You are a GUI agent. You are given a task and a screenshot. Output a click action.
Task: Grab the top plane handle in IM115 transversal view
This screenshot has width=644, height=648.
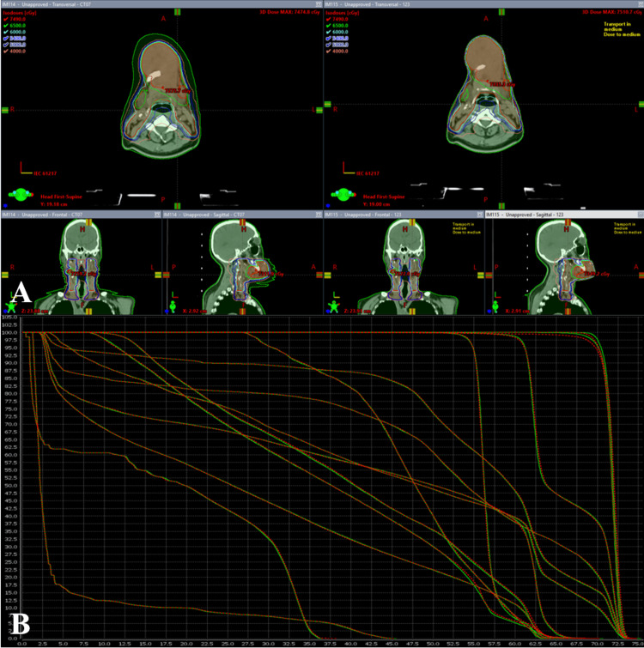pyautogui.click(x=501, y=12)
